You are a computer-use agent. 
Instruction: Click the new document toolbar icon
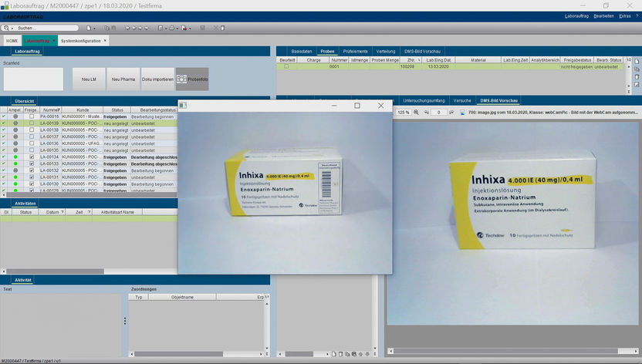pos(88,29)
